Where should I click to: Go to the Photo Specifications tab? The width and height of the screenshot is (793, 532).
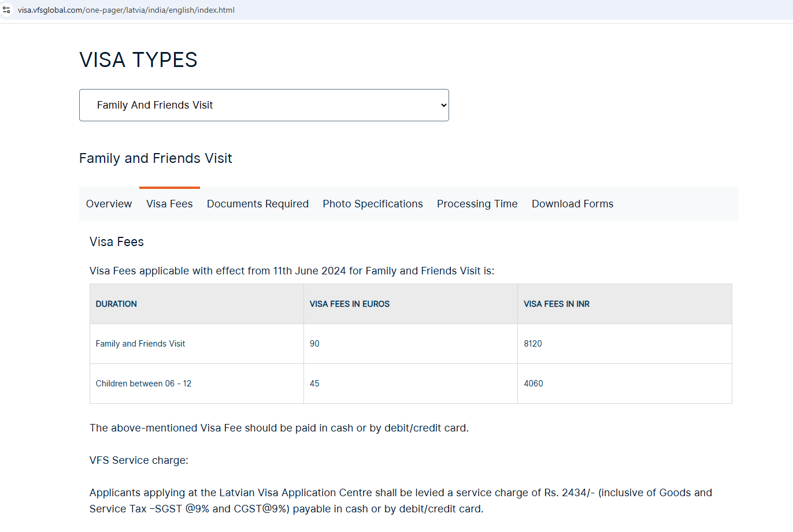coord(373,204)
